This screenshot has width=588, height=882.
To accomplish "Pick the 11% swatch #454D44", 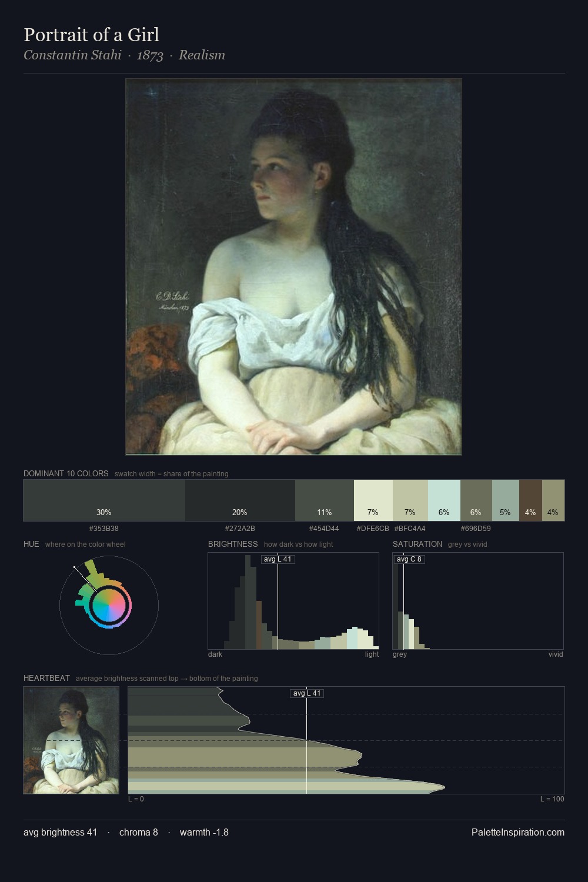I will 325,500.
